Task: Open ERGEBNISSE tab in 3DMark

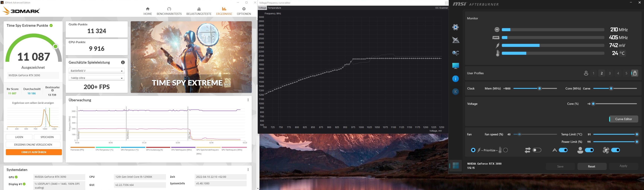Action: click(x=224, y=11)
